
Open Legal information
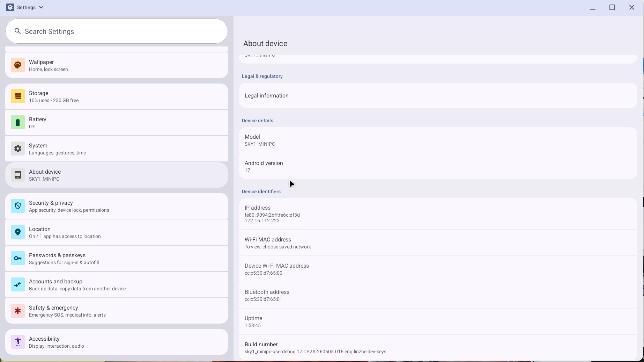[x=438, y=96]
